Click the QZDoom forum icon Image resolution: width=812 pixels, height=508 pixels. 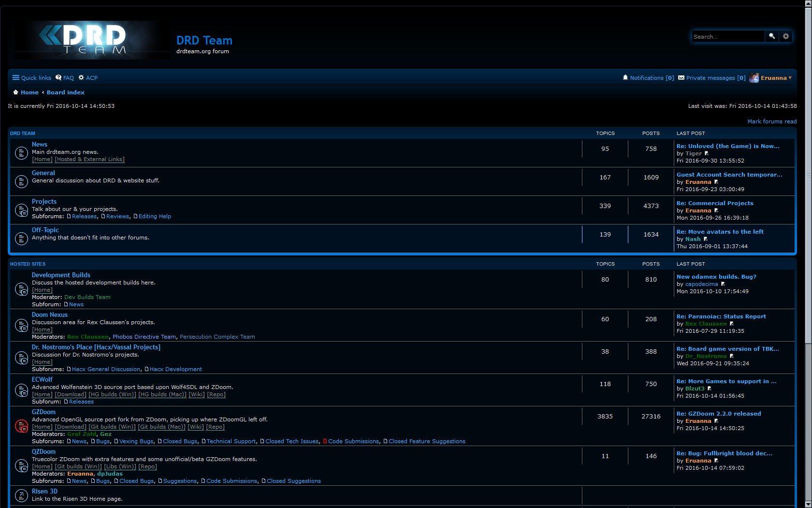pos(21,466)
